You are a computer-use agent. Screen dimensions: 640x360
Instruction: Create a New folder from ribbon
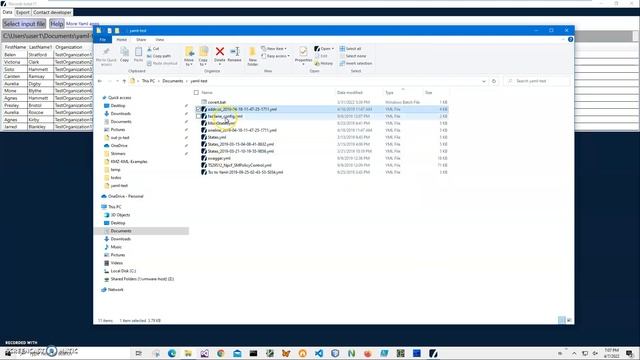point(252,55)
